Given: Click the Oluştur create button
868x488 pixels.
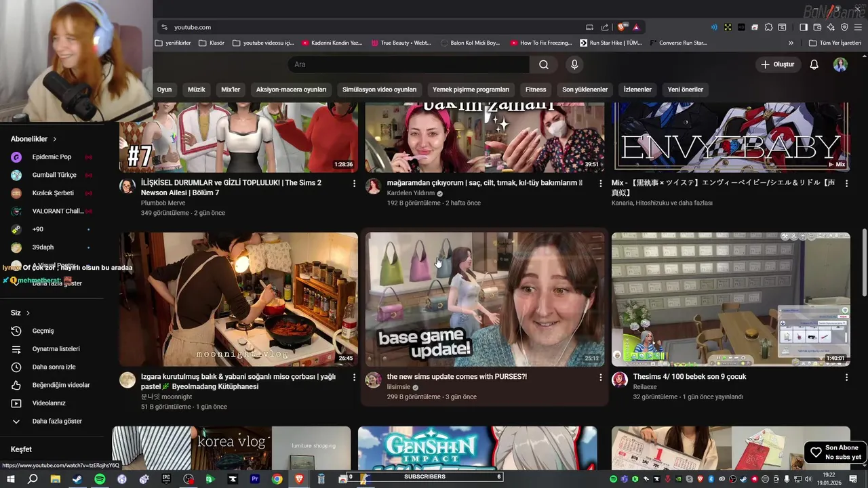Looking at the screenshot, I should coord(777,64).
